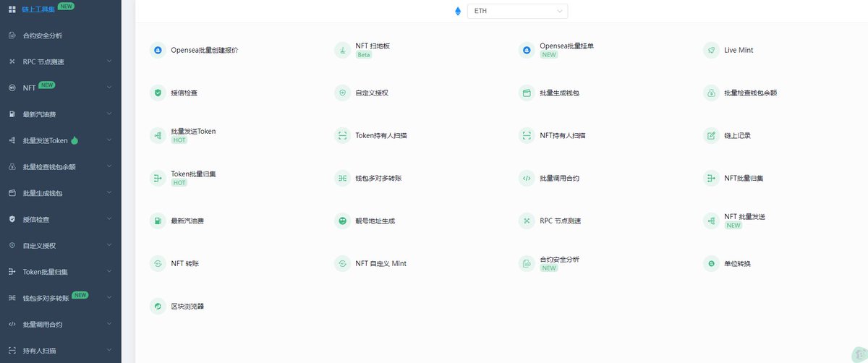Click the 靓号地址生成 icon
The width and height of the screenshot is (868, 363).
tap(342, 221)
